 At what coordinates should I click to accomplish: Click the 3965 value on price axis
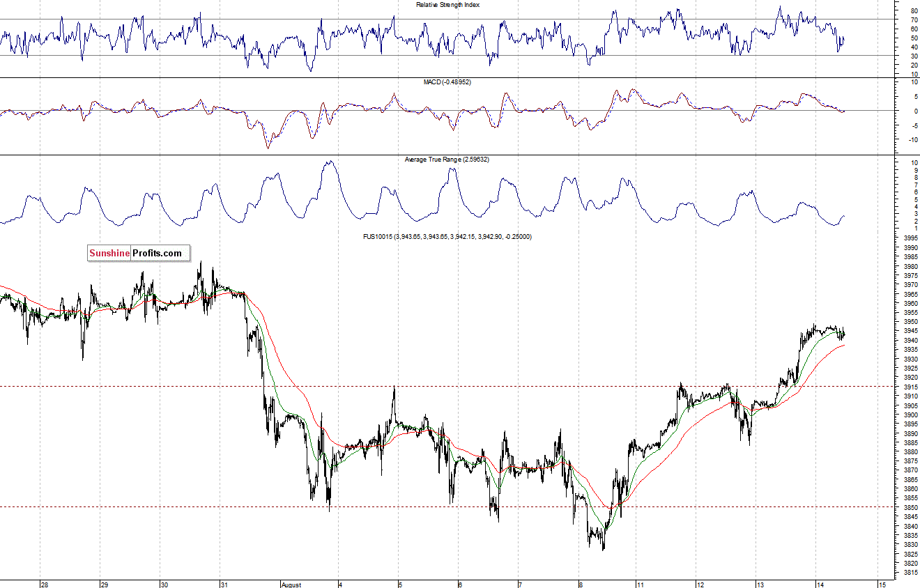coord(910,294)
